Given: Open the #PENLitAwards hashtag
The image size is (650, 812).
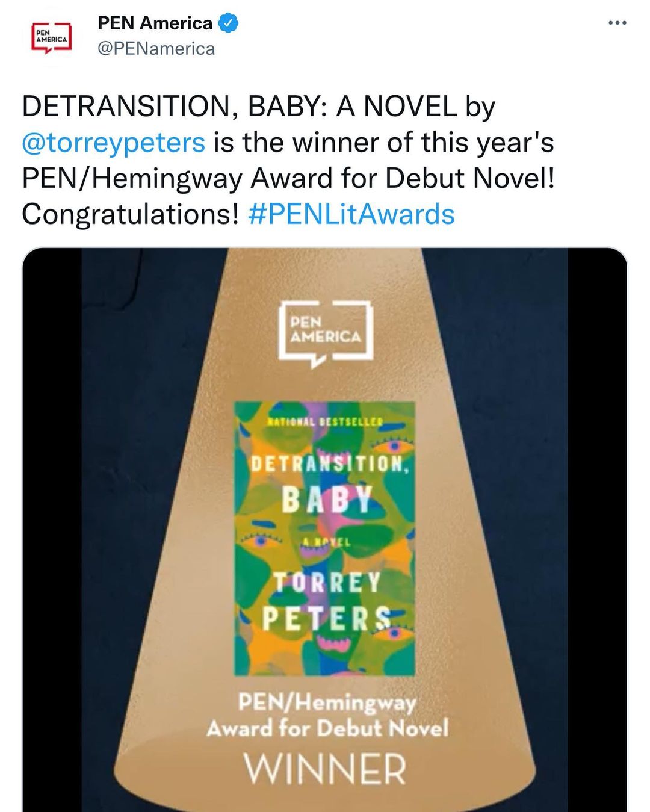Looking at the screenshot, I should (351, 214).
